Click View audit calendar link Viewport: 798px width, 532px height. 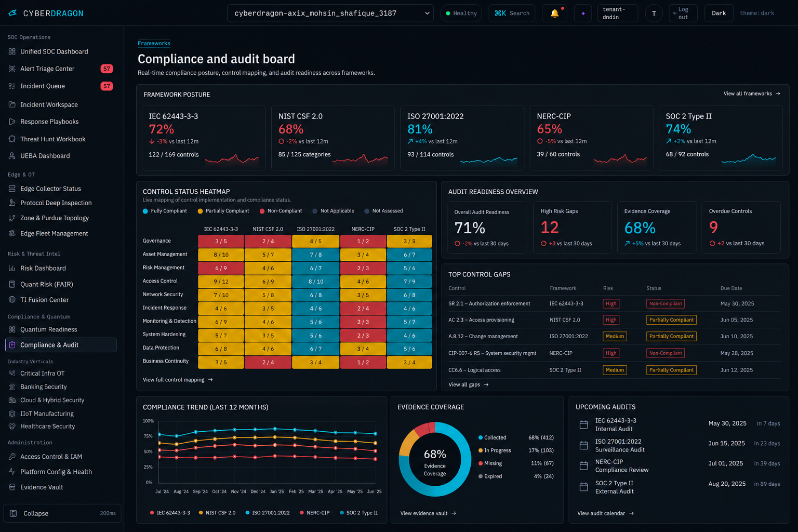click(606, 513)
